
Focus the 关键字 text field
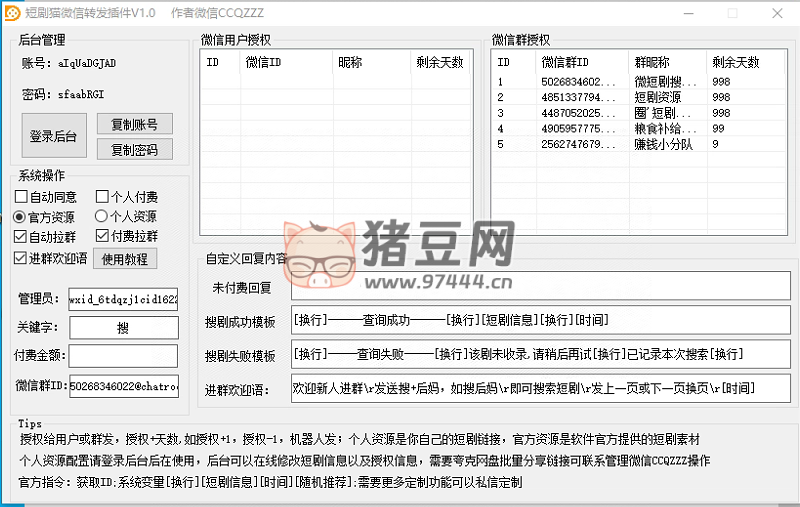123,327
